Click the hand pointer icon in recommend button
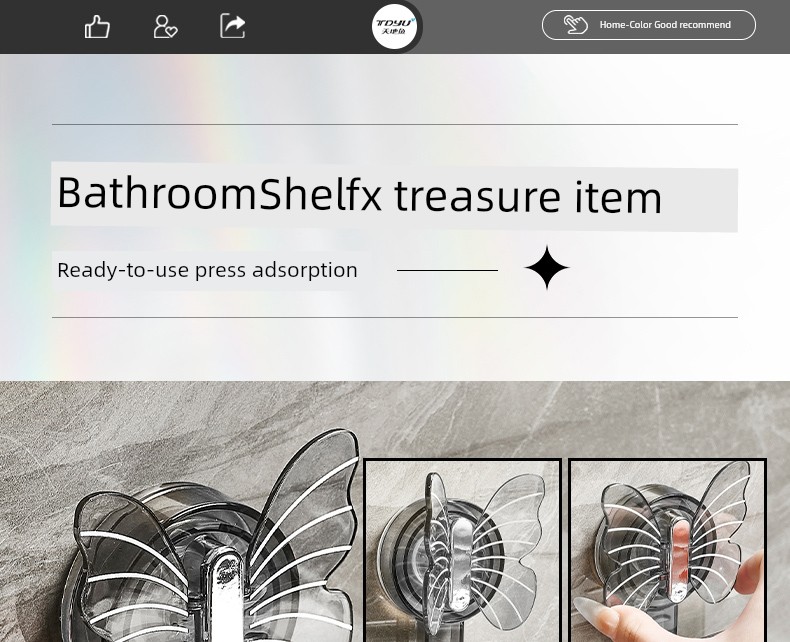 click(575, 25)
